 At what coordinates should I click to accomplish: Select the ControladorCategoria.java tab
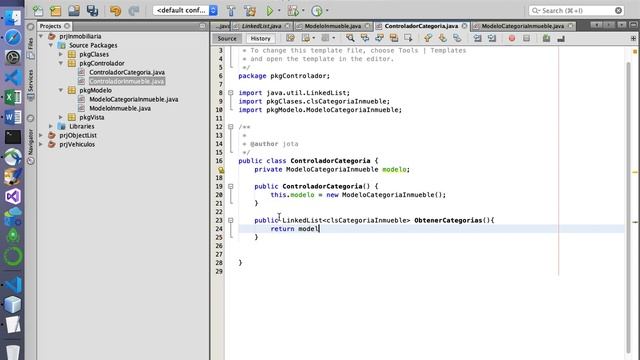coord(421,26)
